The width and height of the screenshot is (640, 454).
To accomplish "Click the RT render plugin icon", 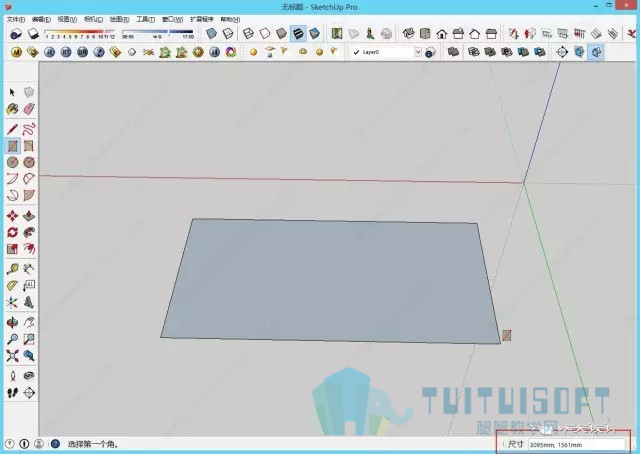I will click(x=66, y=52).
